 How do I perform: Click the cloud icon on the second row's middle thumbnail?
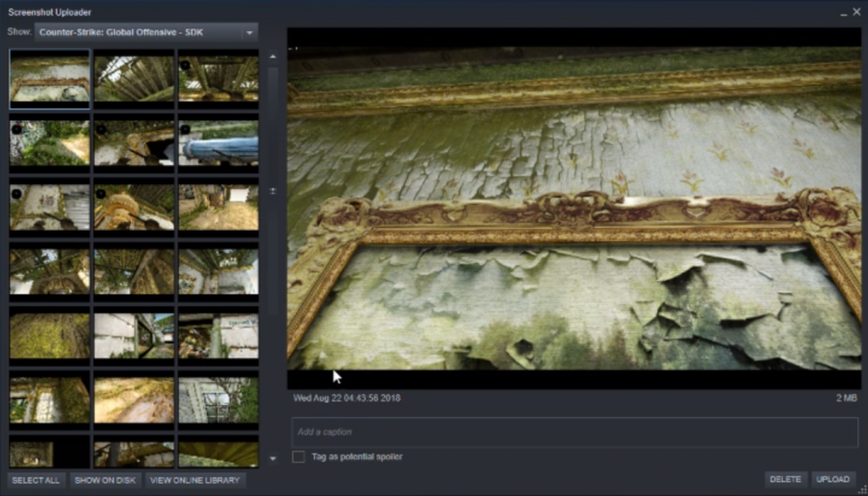[x=101, y=130]
